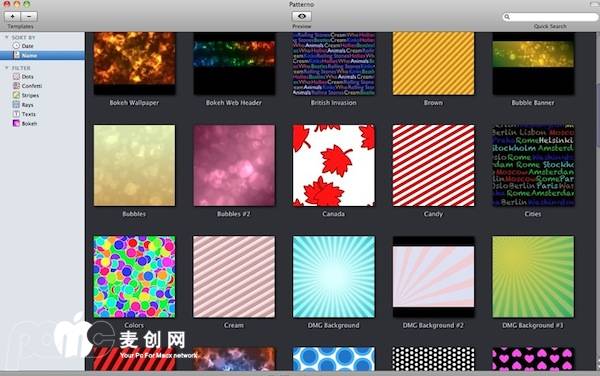Select the blue circles pattern thumbnail
Screen dimensions: 600x376
[x=334, y=359]
